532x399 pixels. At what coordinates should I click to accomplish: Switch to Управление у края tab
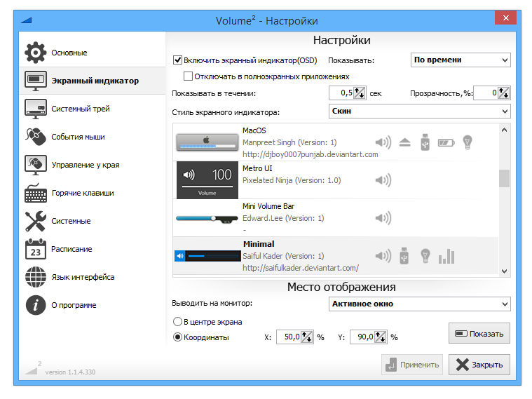click(x=93, y=165)
